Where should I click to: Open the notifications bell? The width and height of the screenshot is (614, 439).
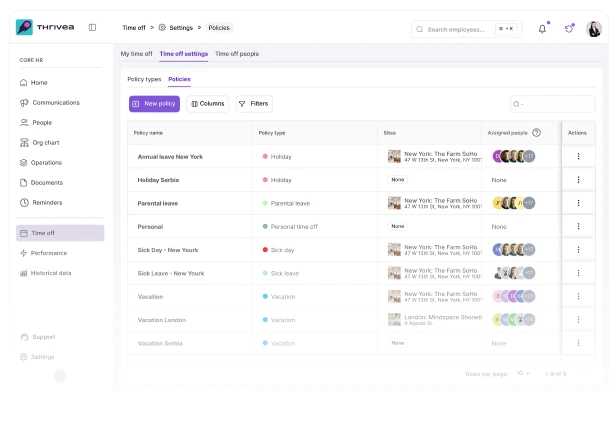pyautogui.click(x=542, y=28)
